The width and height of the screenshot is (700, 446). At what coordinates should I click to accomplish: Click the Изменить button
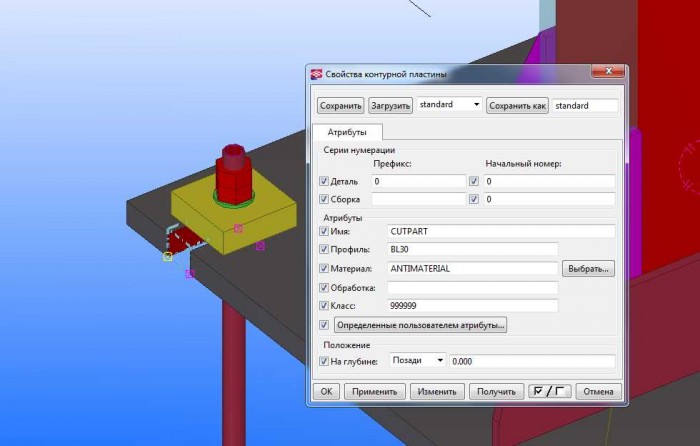click(x=437, y=392)
